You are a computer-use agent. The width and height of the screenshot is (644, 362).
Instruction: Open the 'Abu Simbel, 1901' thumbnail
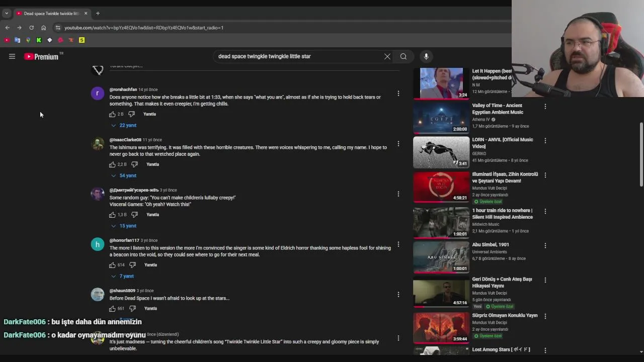pos(441,257)
